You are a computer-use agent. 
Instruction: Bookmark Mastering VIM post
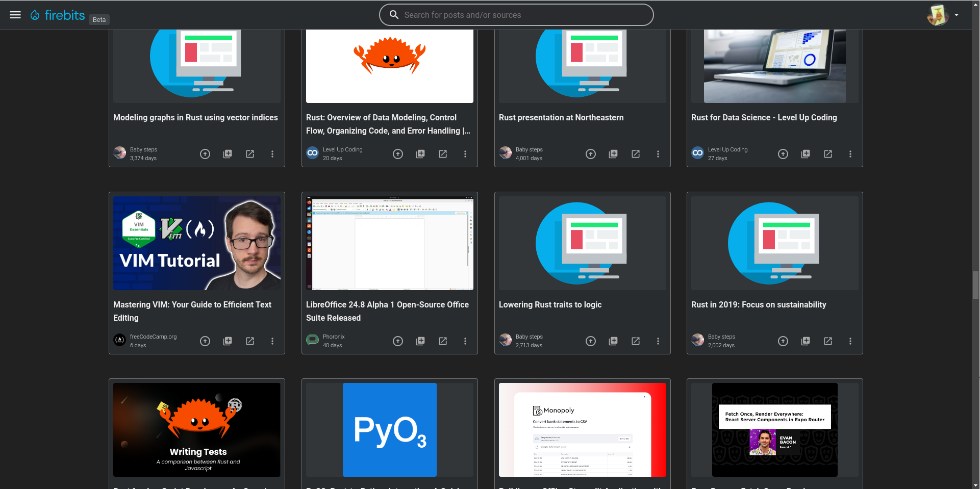(x=228, y=341)
